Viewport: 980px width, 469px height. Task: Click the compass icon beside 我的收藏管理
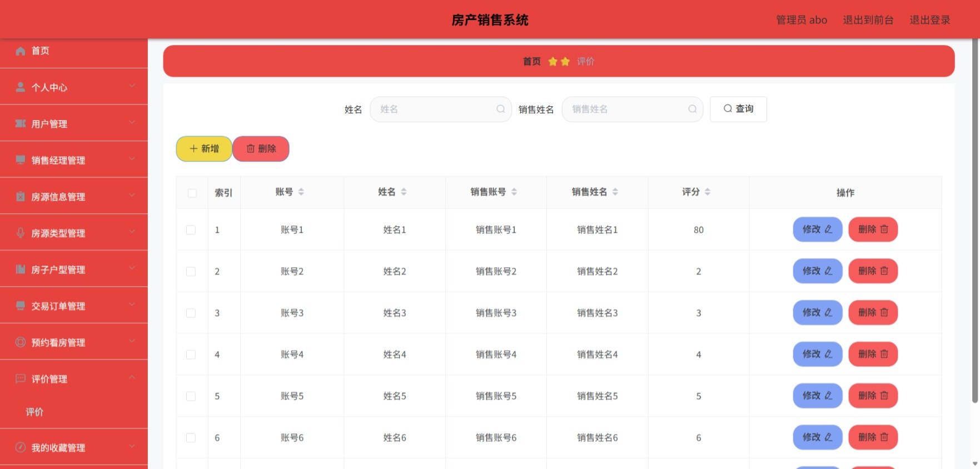pos(21,447)
